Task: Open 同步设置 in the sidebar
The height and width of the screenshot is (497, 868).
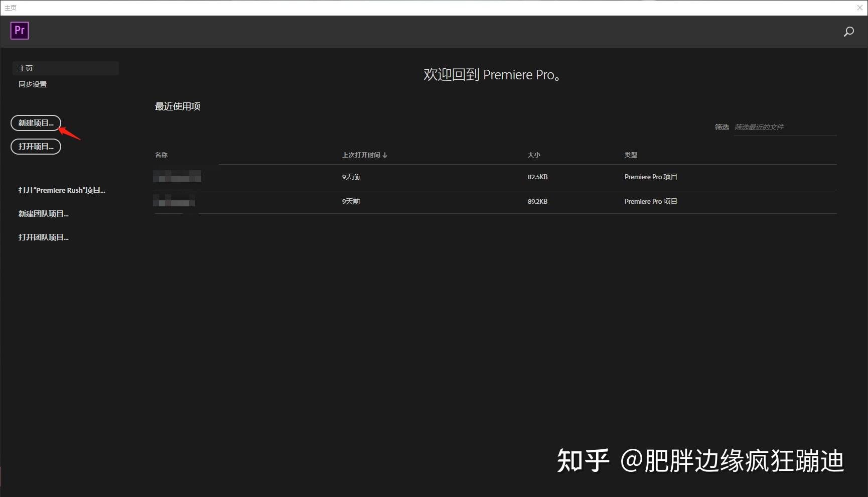Action: click(x=33, y=84)
